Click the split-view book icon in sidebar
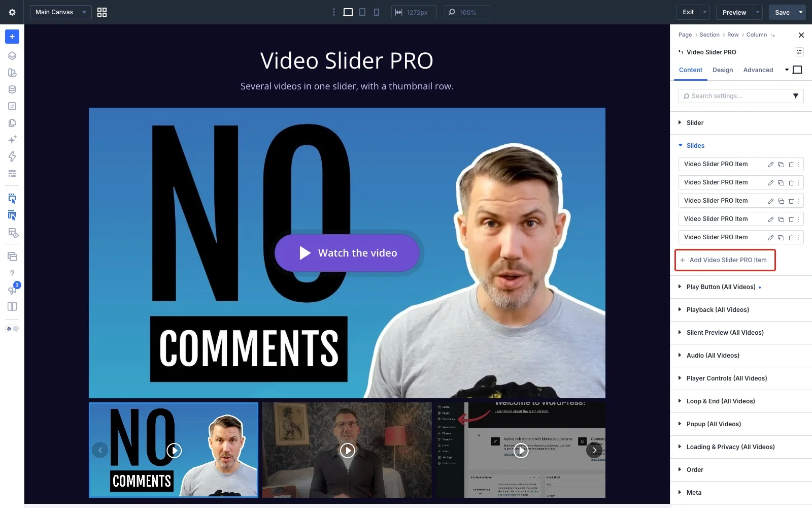 [12, 306]
